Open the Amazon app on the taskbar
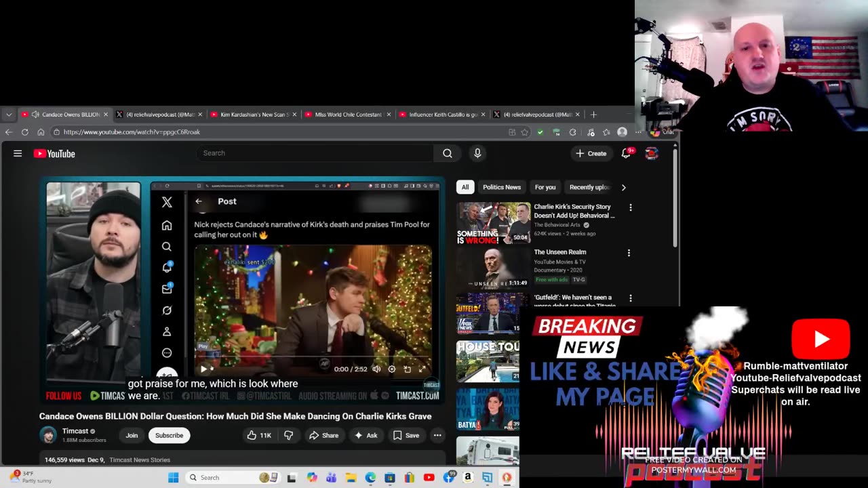Viewport: 868px width, 488px height. point(468,478)
